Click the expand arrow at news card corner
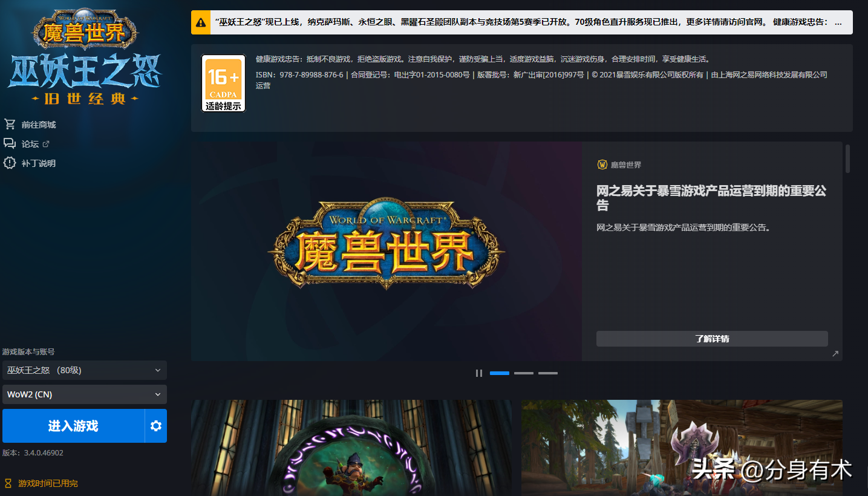Screen dimensions: 868x496 click(835, 353)
